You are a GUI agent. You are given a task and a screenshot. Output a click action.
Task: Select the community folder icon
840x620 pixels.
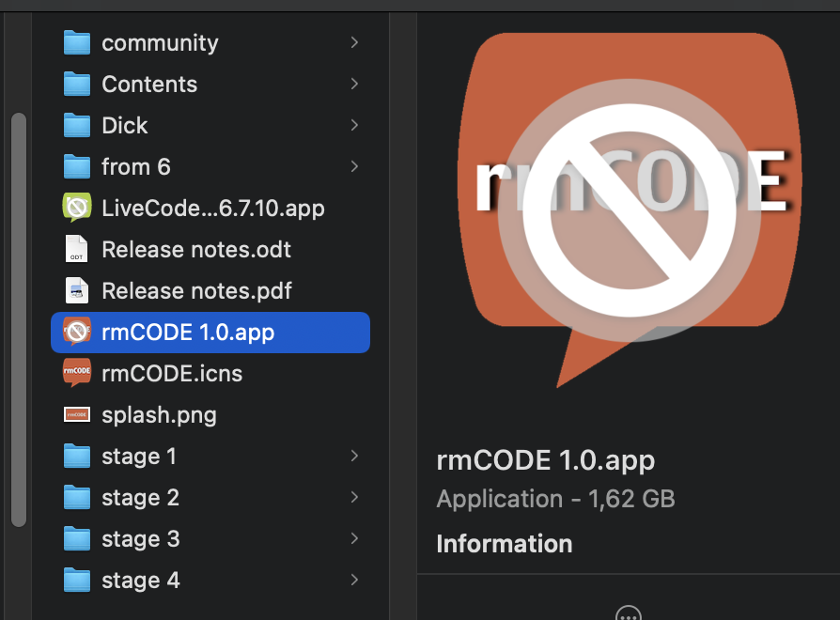[77, 43]
